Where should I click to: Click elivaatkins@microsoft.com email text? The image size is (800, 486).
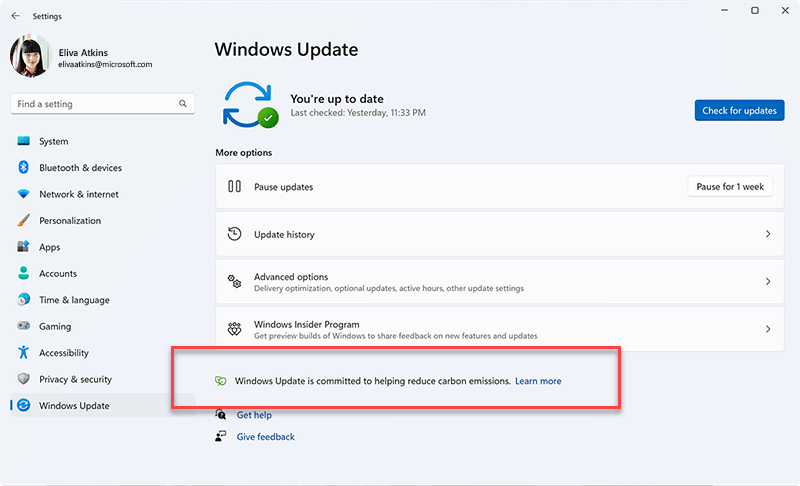[105, 64]
